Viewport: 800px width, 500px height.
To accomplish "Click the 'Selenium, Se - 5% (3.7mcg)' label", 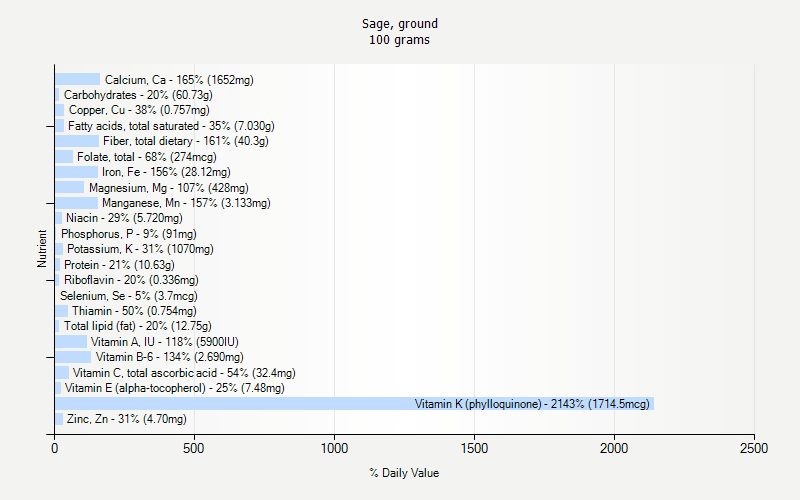I will coord(129,296).
